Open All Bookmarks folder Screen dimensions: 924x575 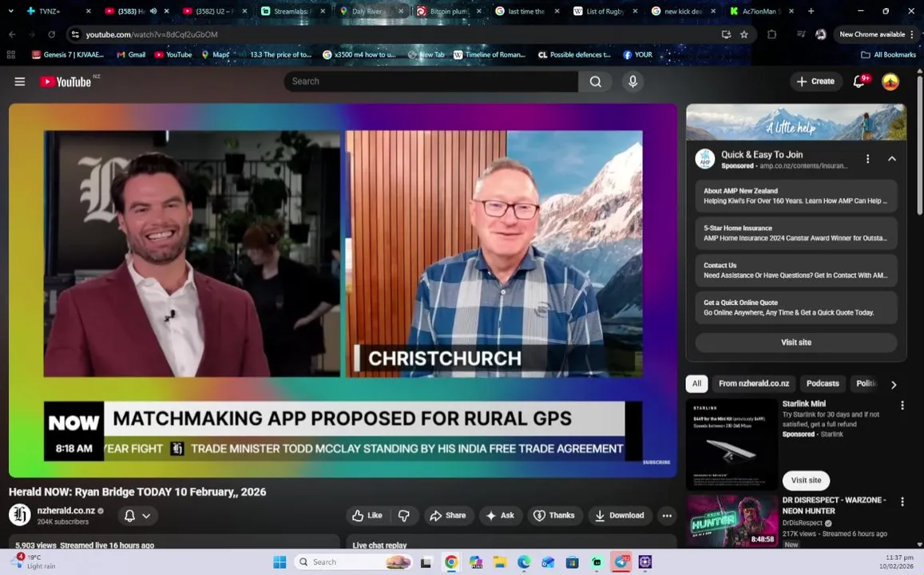(888, 54)
